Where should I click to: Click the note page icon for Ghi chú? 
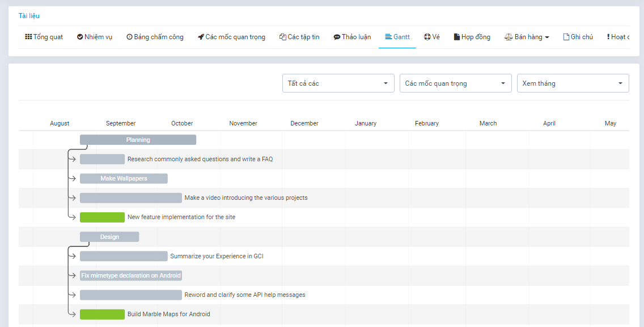tap(566, 37)
